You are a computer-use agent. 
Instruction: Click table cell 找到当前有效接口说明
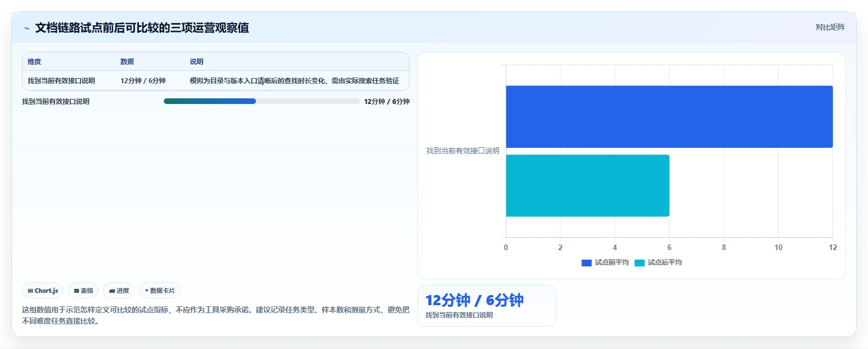61,80
